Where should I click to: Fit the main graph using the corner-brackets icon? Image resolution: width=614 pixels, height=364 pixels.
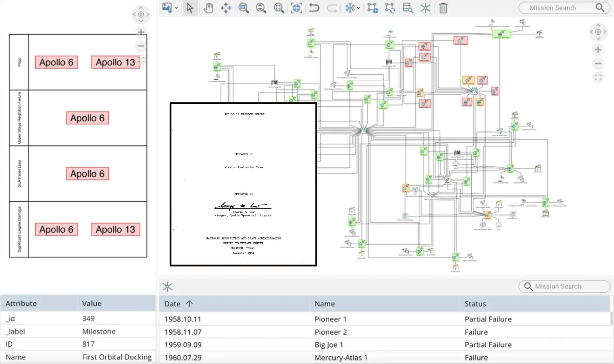(x=598, y=77)
